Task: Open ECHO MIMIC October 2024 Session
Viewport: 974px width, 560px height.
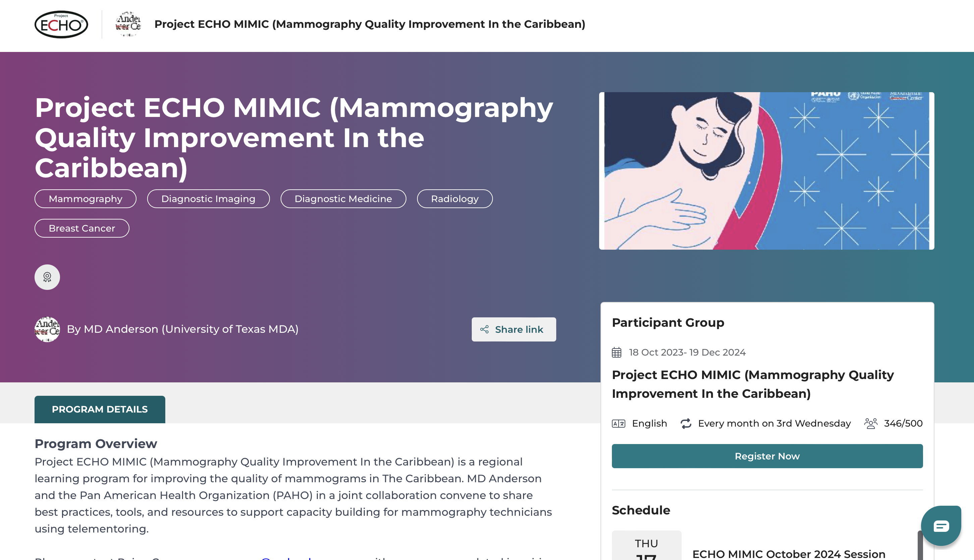Action: coord(789,554)
